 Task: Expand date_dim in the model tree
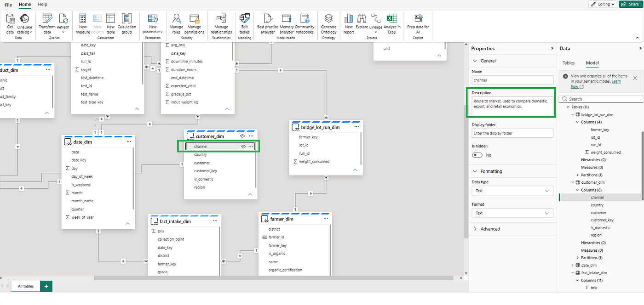click(x=573, y=265)
